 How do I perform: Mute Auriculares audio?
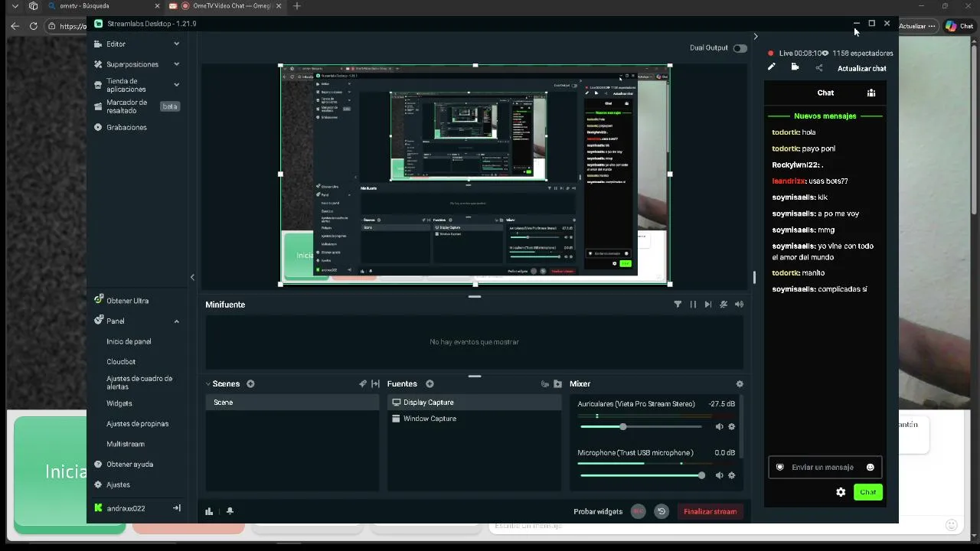tap(719, 427)
